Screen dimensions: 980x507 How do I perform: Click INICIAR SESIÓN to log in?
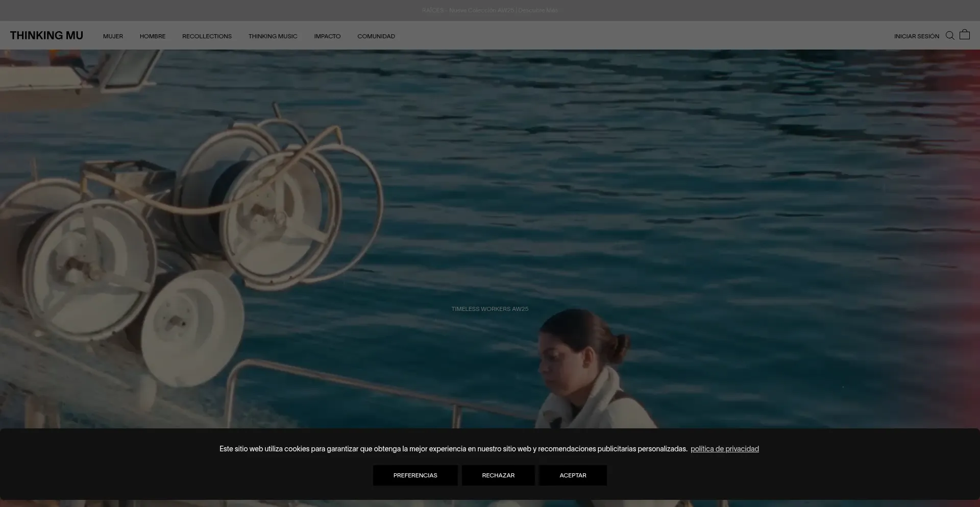(916, 36)
